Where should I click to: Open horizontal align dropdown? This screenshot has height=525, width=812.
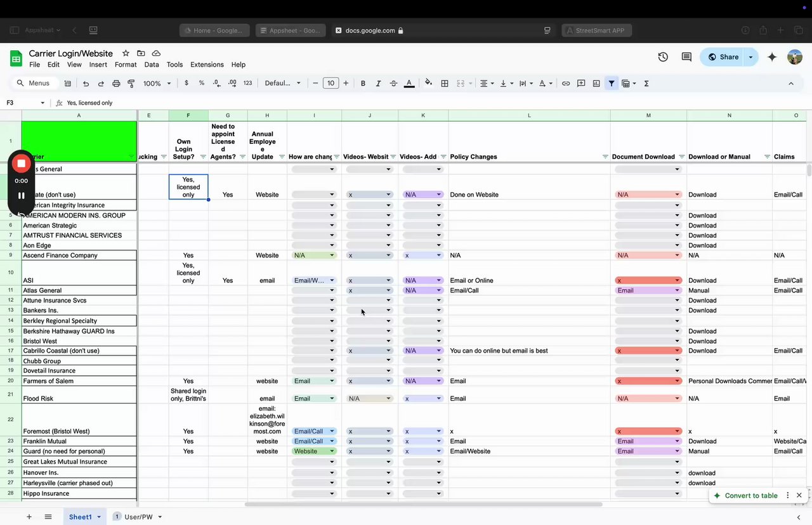487,83
